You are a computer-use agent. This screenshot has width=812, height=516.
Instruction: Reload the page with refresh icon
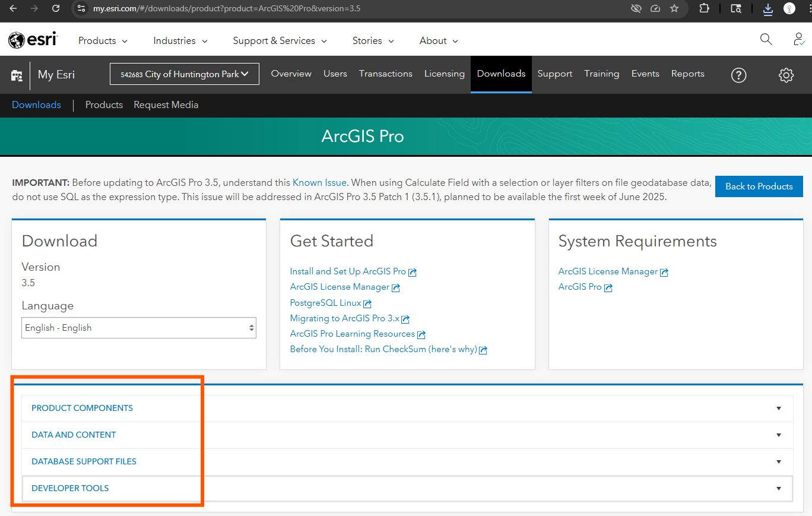56,8
